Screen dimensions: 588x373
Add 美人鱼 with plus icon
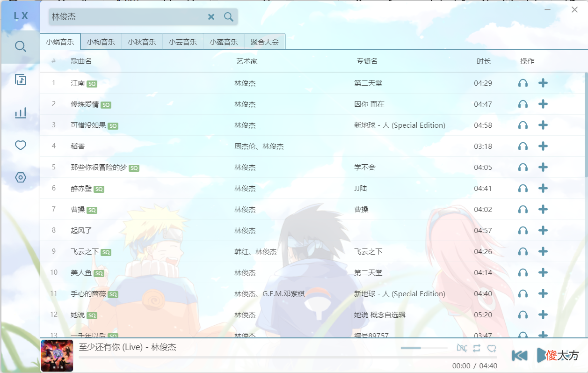pos(543,272)
